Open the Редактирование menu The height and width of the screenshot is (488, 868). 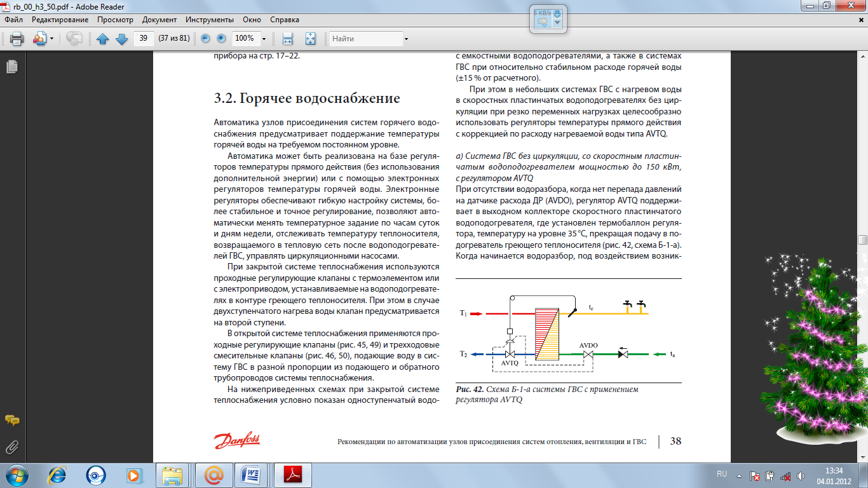click(x=60, y=20)
